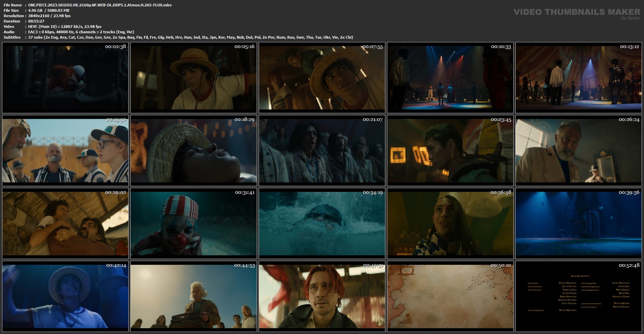This screenshot has height=334, width=644.
Task: Click the timestamp 00:02:38 label
Action: pos(116,47)
